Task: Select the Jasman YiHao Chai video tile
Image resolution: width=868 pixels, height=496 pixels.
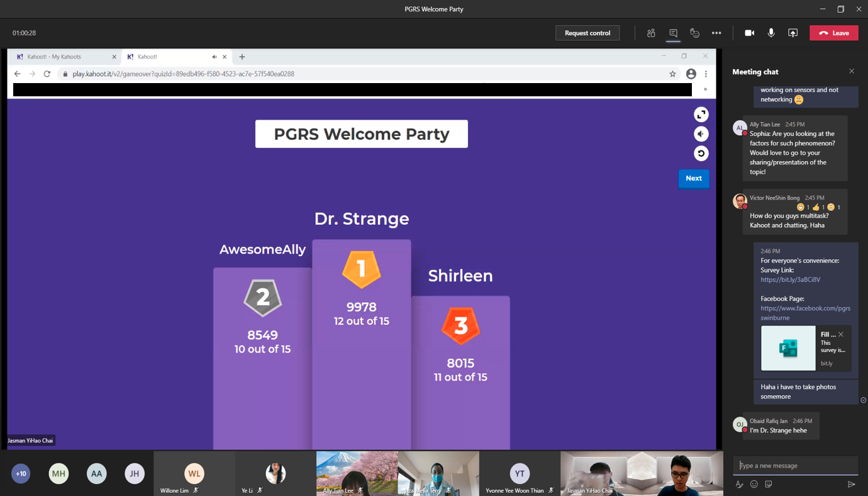Action: (642, 473)
